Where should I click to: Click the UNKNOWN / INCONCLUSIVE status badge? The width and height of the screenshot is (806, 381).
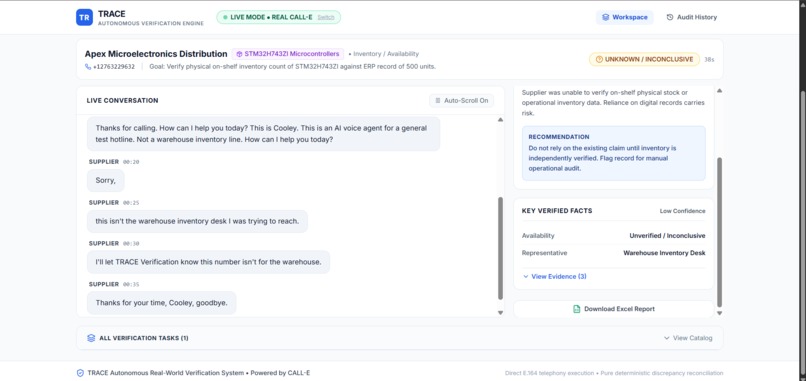coord(644,59)
